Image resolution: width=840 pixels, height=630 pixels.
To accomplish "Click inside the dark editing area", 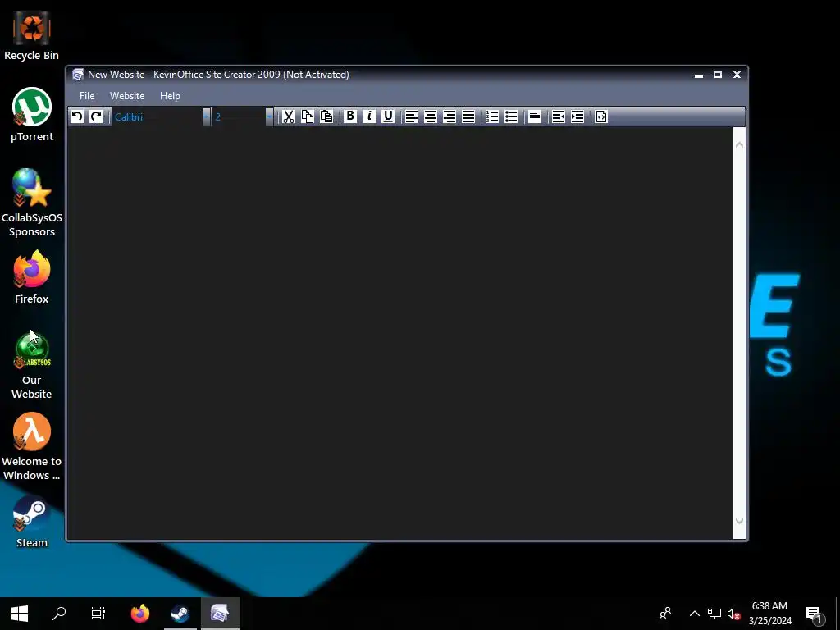I will tap(400, 333).
